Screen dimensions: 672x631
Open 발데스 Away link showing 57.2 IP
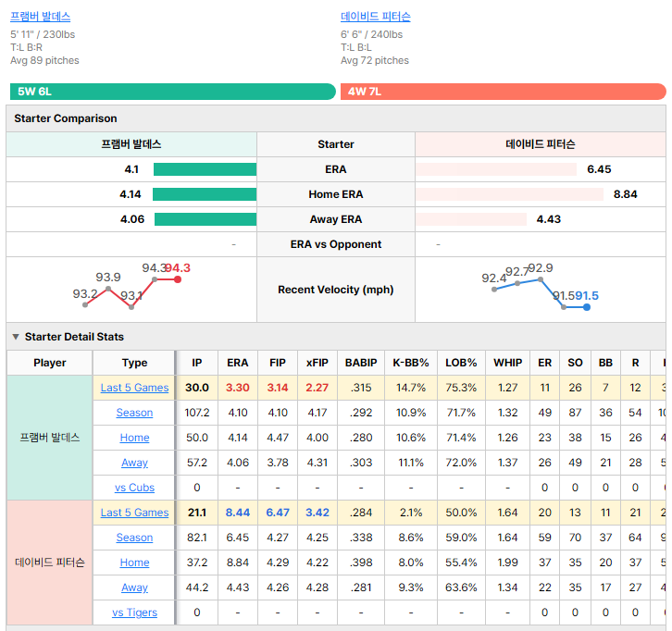click(134, 463)
